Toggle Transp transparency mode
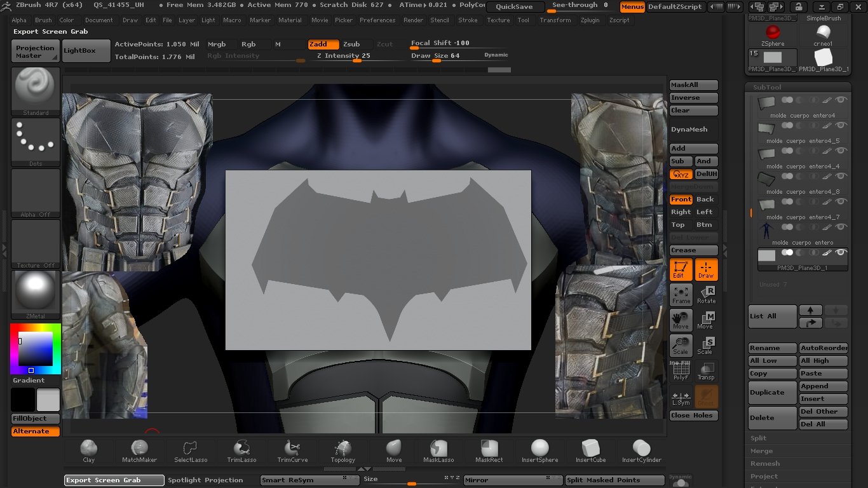 [707, 371]
